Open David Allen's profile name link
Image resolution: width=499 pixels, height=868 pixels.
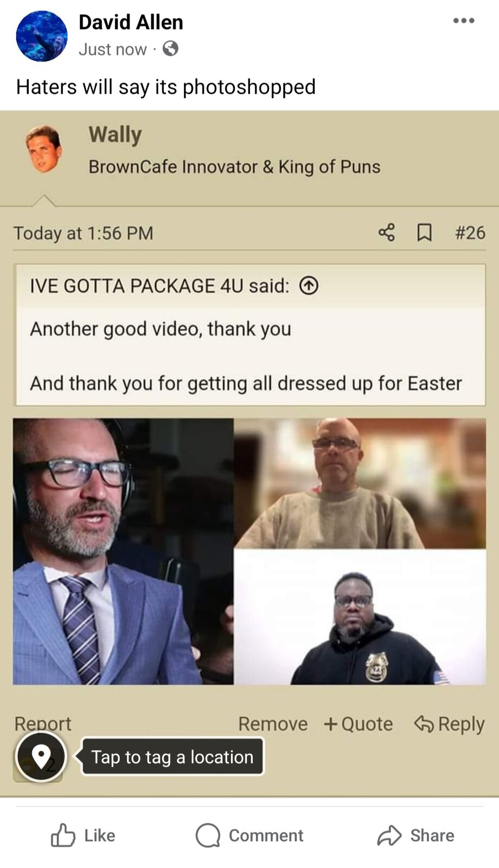pos(131,22)
